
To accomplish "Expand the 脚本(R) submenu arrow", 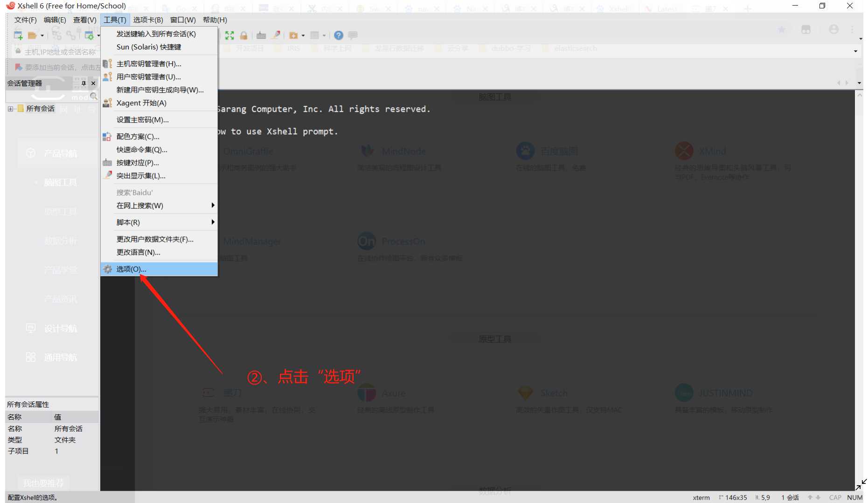I will pos(213,222).
